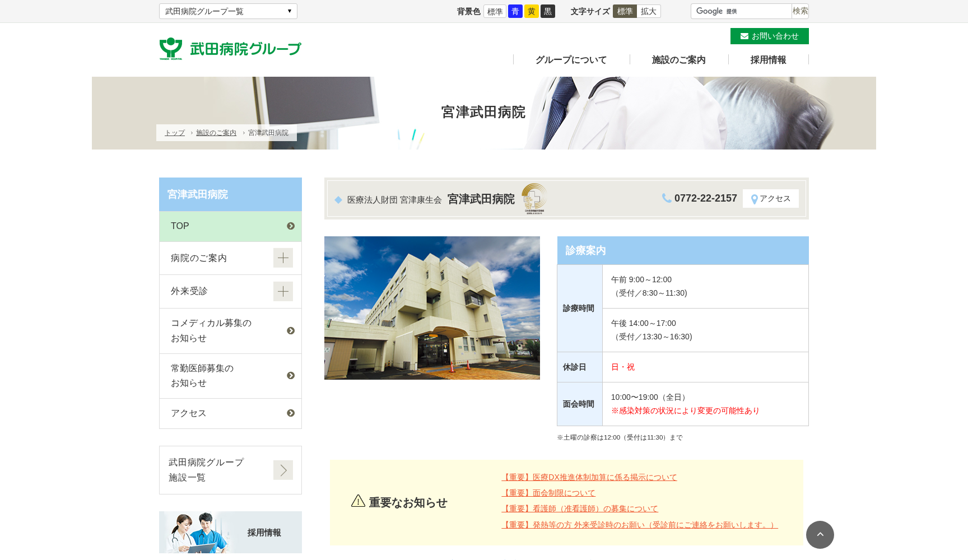Viewport: 968px width, 560px height.
Task: Navigate to トップ via breadcrumb link
Action: (174, 132)
